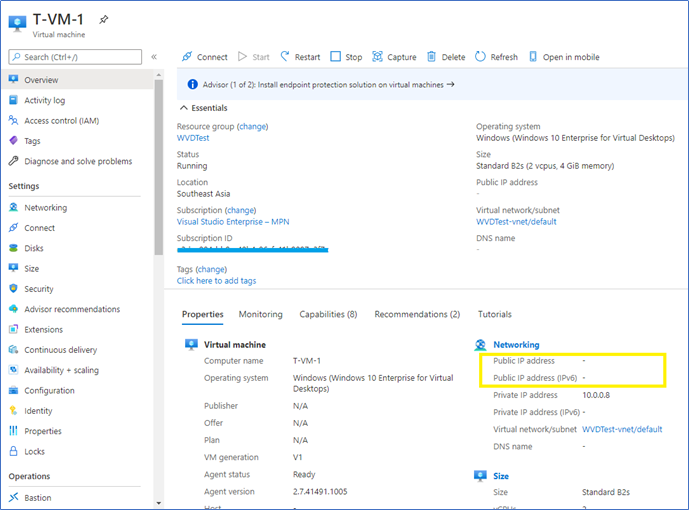This screenshot has height=510, width=689.
Task: Click the private IP value 10.0.0.8
Action: click(596, 395)
